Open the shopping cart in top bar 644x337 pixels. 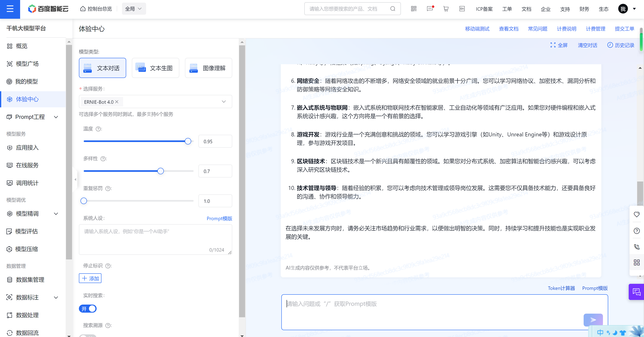click(446, 8)
